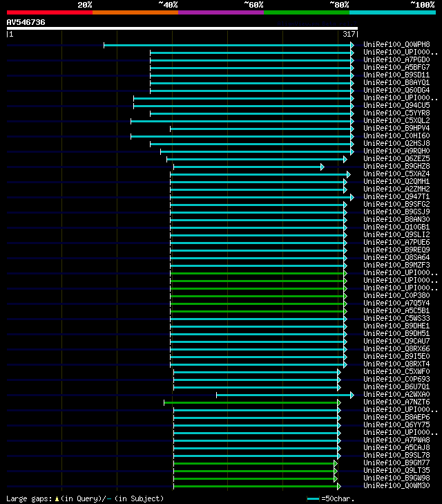Select the UniRef100_Q8SA64 label
The height and width of the screenshot is (504, 442).
[x=396, y=257]
